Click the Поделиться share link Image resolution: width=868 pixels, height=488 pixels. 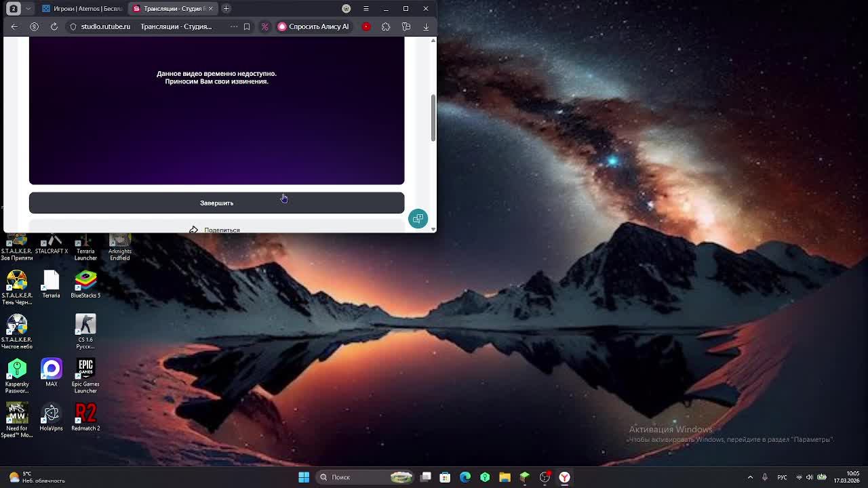[216, 230]
